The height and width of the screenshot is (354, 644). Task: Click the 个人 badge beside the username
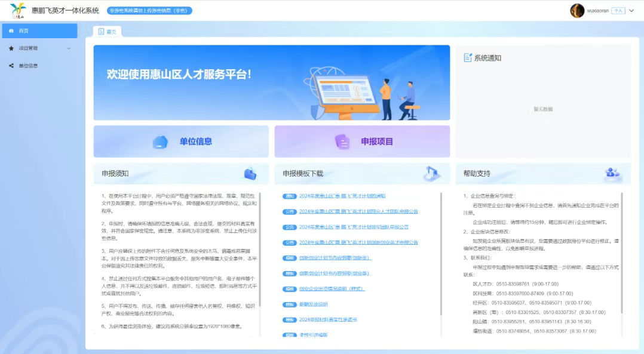[x=618, y=11]
